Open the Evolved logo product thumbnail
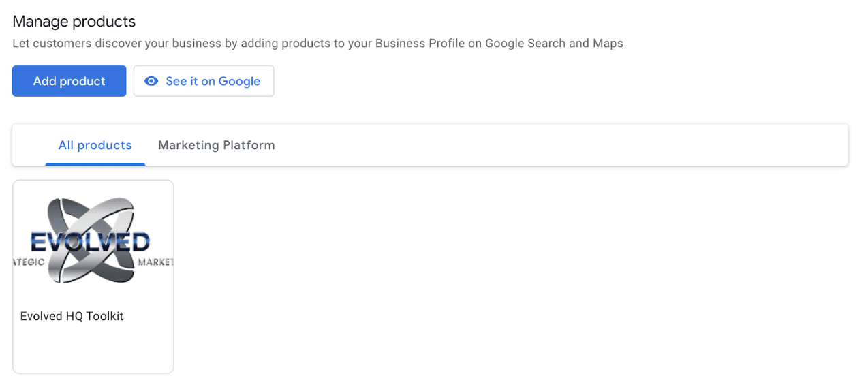This screenshot has width=868, height=391. [x=93, y=240]
